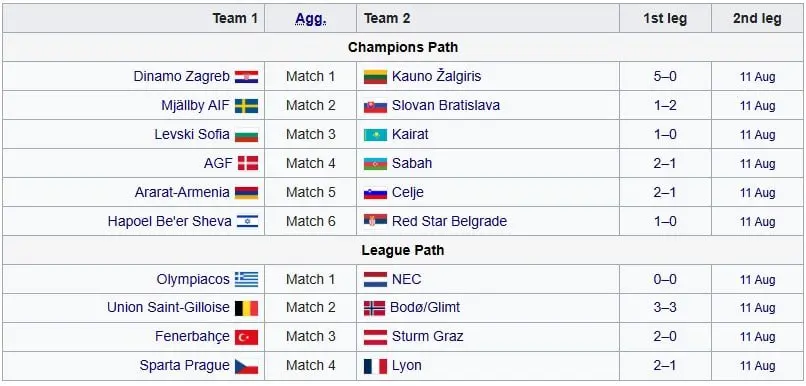Open the Agg. abbreviation header link
This screenshot has height=386, width=806.
coord(310,19)
